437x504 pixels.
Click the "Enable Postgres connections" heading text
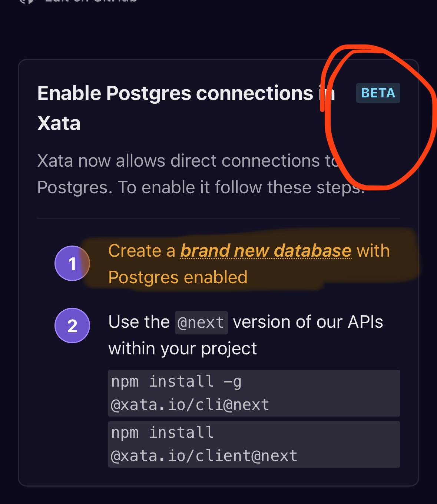pyautogui.click(x=175, y=93)
